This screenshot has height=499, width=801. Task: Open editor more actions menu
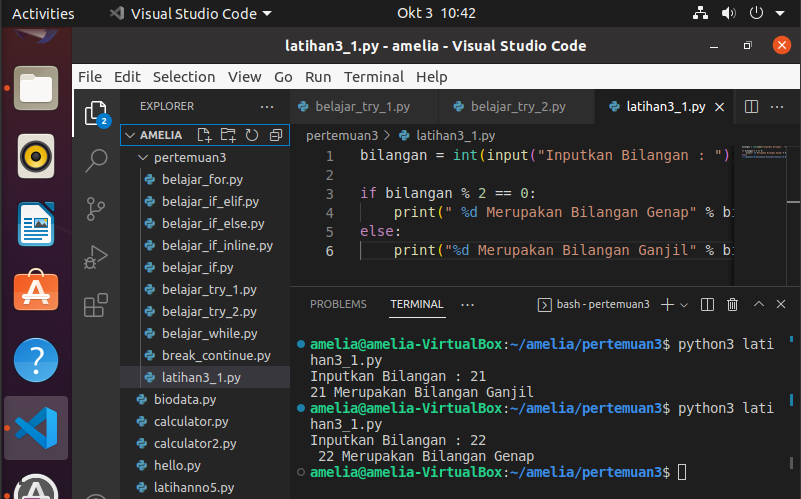(x=777, y=107)
